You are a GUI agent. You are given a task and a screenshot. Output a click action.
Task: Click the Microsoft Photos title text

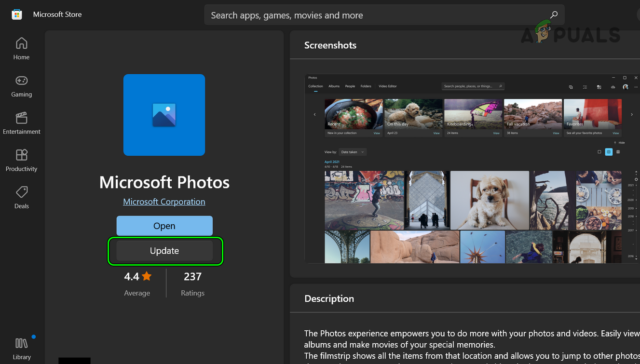click(164, 182)
